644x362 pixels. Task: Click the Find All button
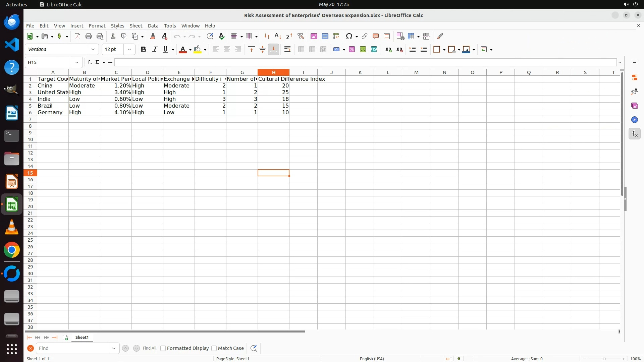pos(149,348)
